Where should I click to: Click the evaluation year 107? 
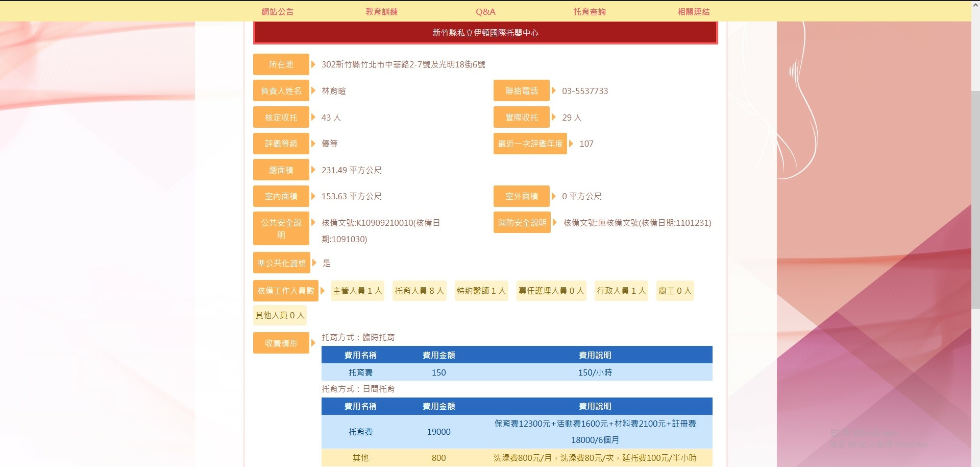click(586, 144)
